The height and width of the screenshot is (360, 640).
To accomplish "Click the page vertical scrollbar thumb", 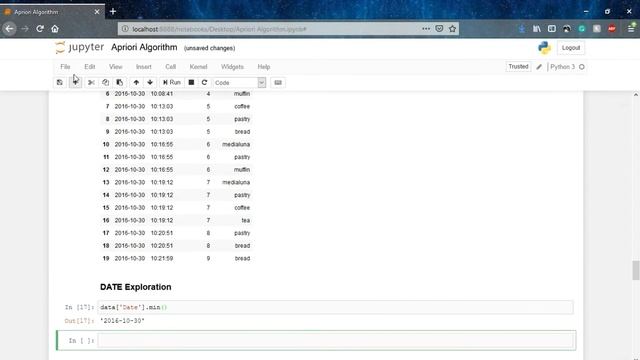I will (636, 270).
